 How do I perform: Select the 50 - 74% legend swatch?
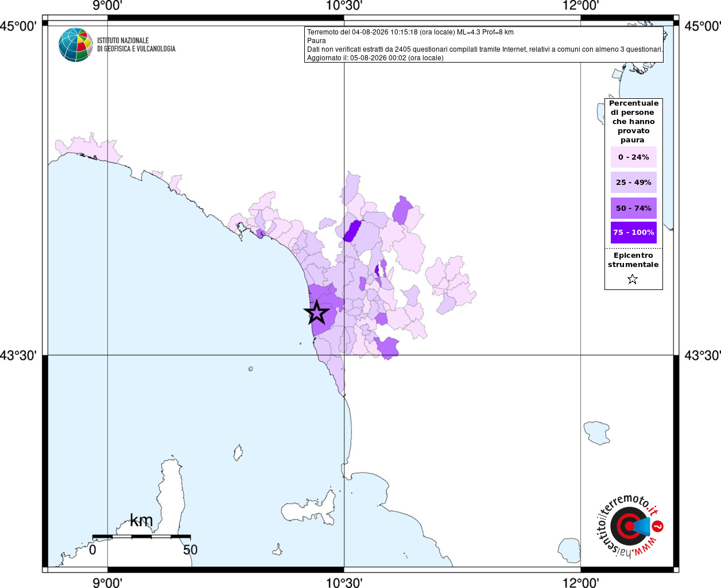click(x=634, y=208)
